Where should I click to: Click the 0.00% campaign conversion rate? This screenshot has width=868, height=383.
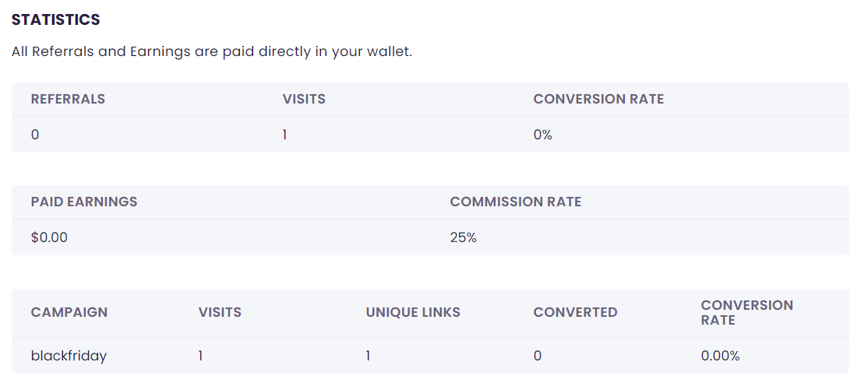[x=720, y=356]
